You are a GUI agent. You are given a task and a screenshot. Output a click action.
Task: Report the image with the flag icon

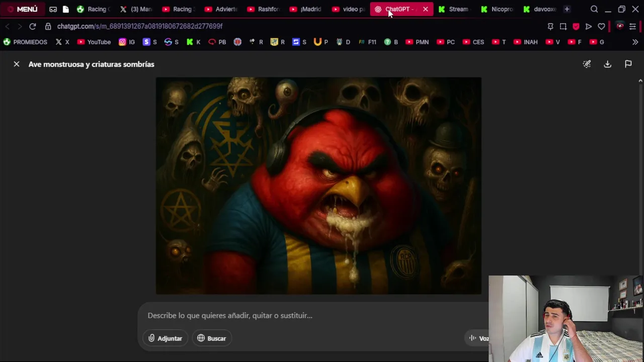coord(628,64)
